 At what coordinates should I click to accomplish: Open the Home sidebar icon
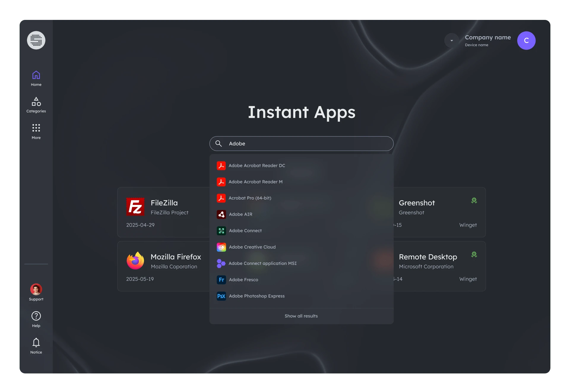(36, 75)
